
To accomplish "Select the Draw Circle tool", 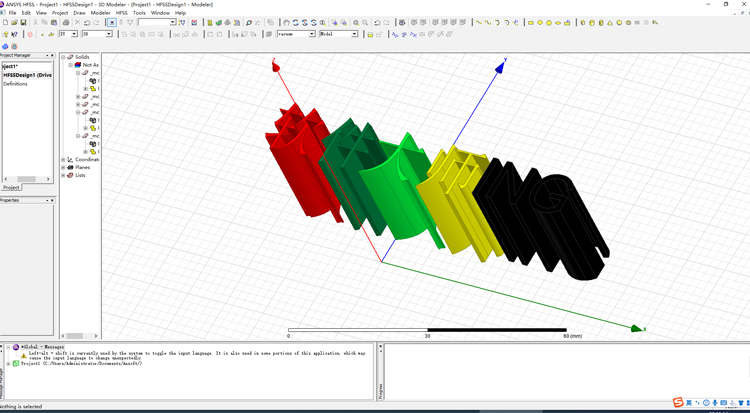I will coord(540,22).
